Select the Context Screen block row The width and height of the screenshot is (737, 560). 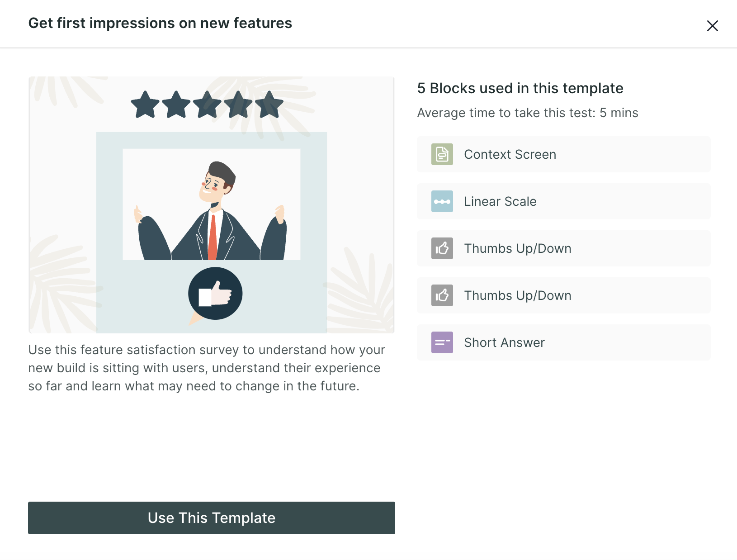[x=564, y=154]
